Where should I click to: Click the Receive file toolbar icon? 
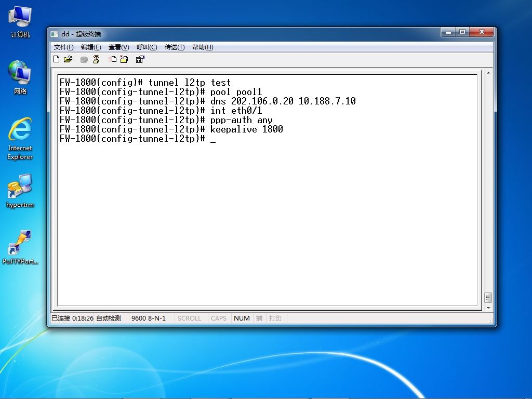(x=124, y=59)
